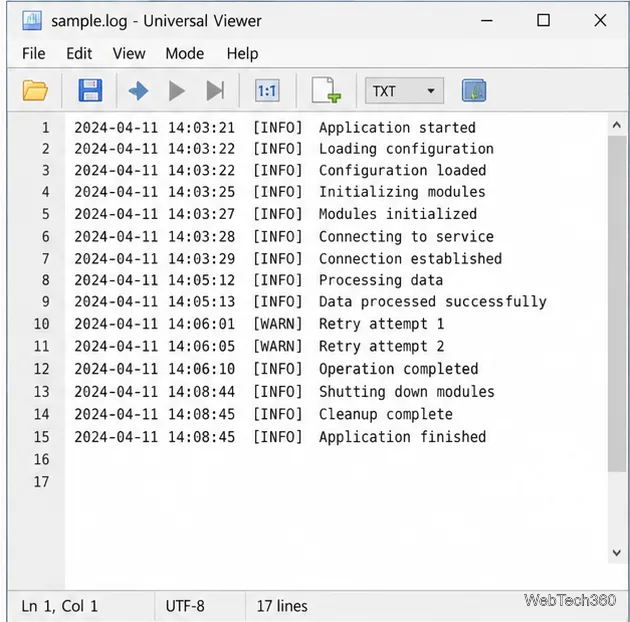Click the new document plus icon
The image size is (630, 622).
[x=326, y=90]
